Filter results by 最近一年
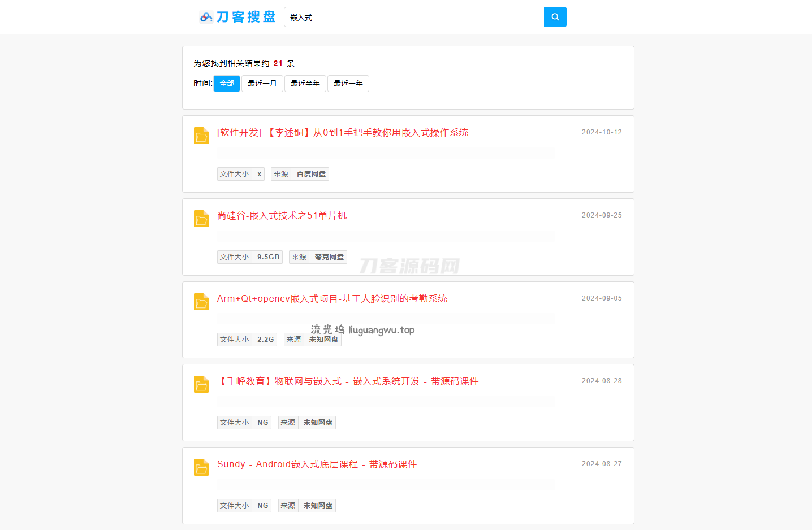The width and height of the screenshot is (812, 530). pyautogui.click(x=348, y=84)
